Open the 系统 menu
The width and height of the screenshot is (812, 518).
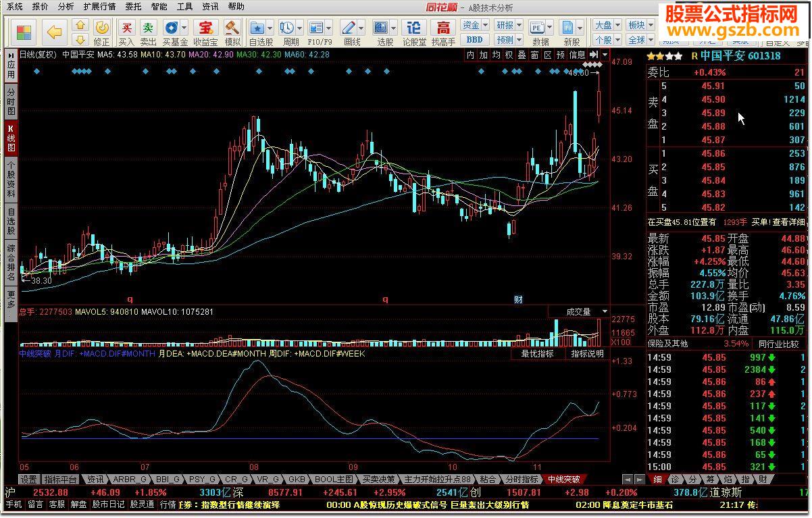pyautogui.click(x=15, y=7)
